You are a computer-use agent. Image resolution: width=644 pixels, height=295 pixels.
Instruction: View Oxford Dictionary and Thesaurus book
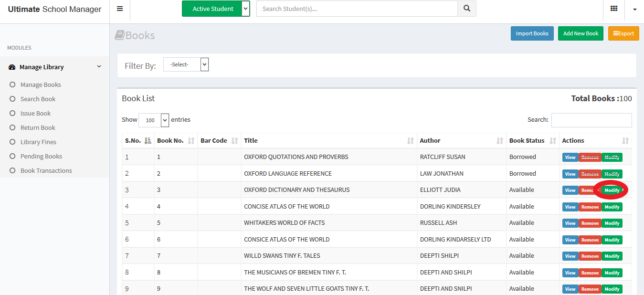point(570,190)
